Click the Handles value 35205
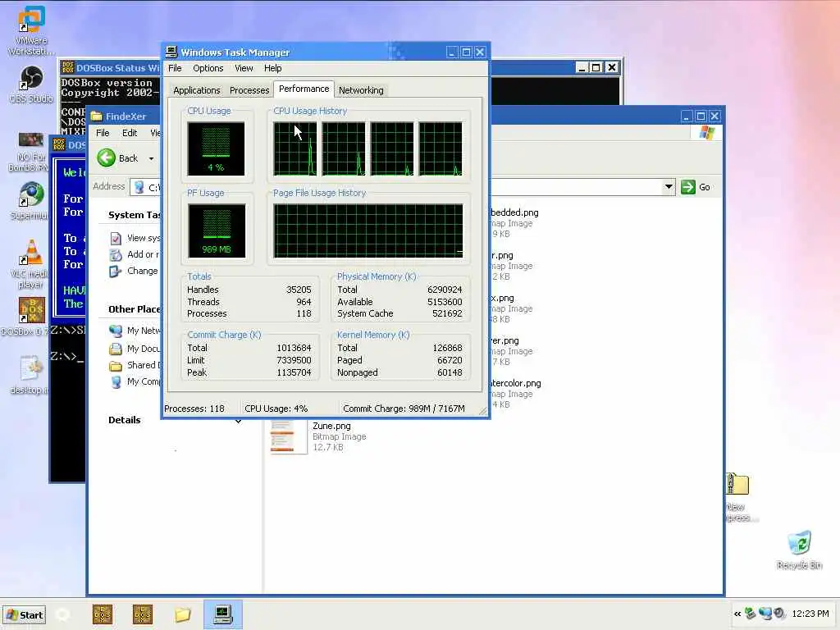The width and height of the screenshot is (840, 630). coord(299,290)
